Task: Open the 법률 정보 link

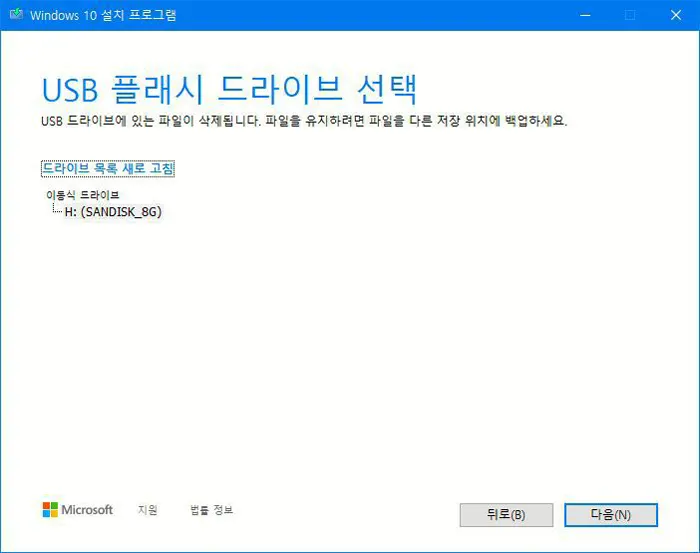Action: (x=212, y=510)
